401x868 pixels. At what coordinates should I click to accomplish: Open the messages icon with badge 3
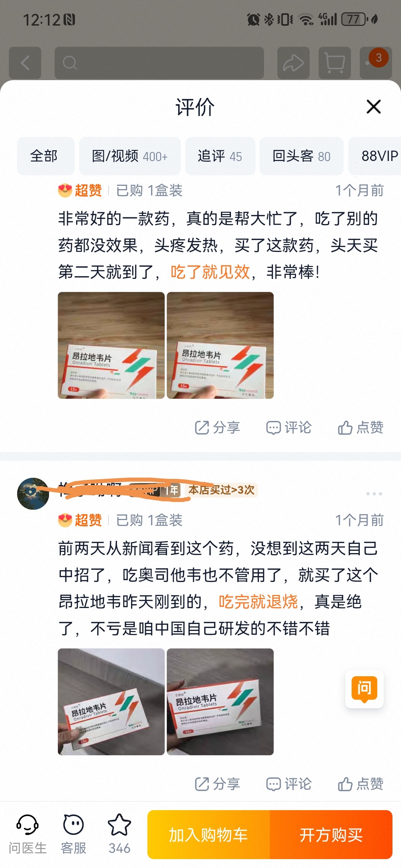pyautogui.click(x=376, y=63)
